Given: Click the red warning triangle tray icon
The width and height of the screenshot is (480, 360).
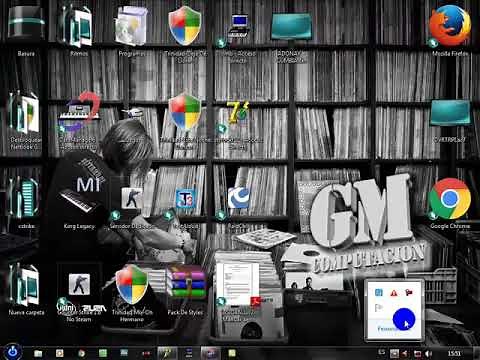Looking at the screenshot, I should (x=394, y=293).
